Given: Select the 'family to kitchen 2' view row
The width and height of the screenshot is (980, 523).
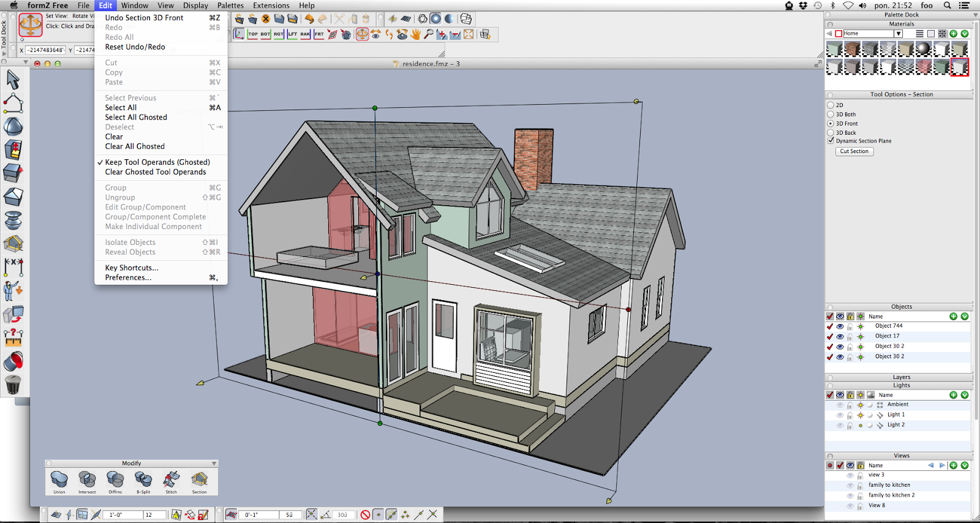Looking at the screenshot, I should click(898, 495).
